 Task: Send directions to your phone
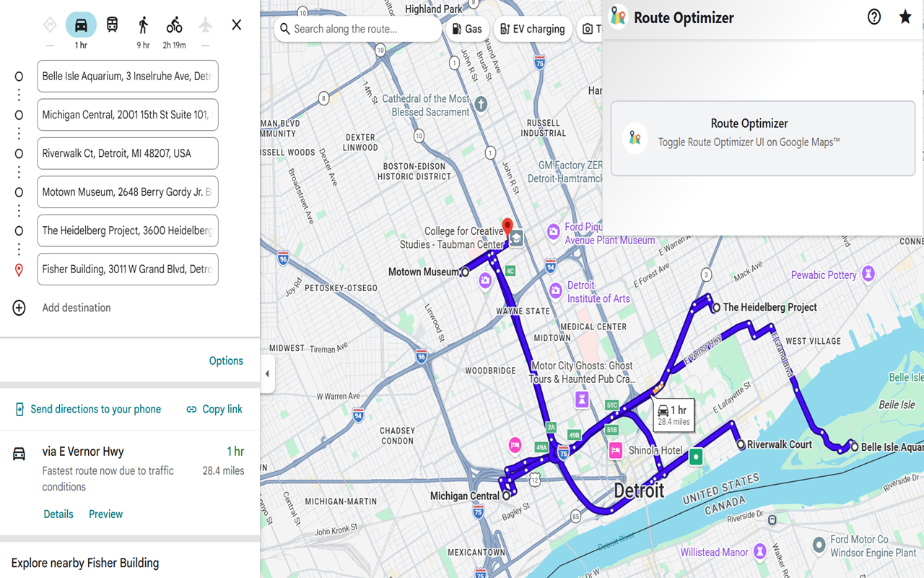point(88,410)
